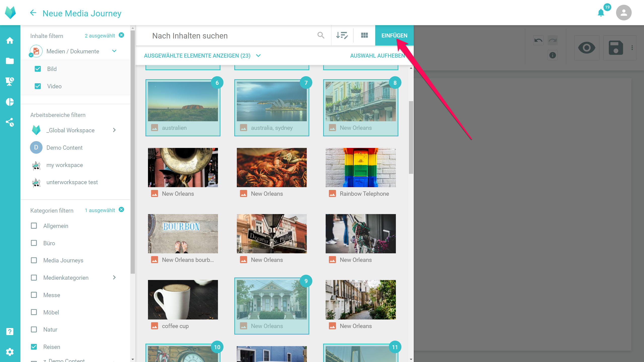This screenshot has width=644, height=362.
Task: Check the Möbel category
Action: 34,312
